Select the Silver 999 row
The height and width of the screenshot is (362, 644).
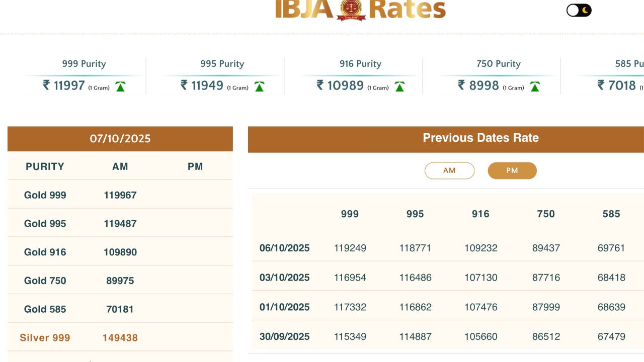point(45,338)
